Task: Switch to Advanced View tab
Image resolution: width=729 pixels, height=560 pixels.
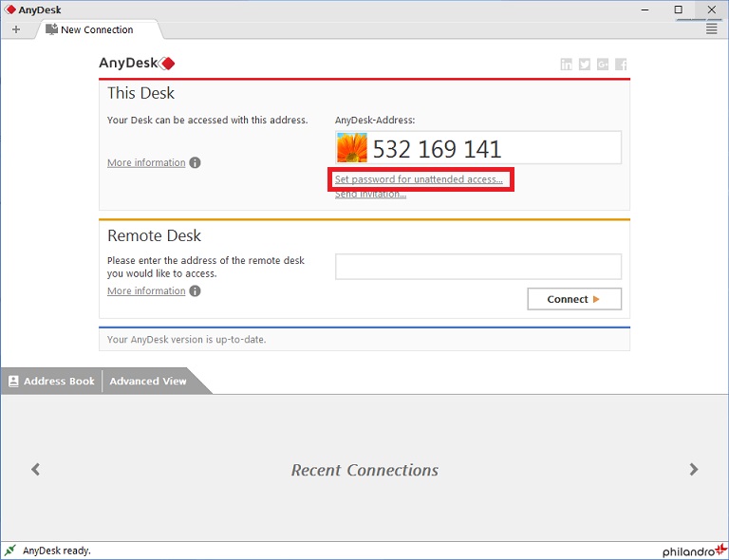Action: pyautogui.click(x=148, y=381)
